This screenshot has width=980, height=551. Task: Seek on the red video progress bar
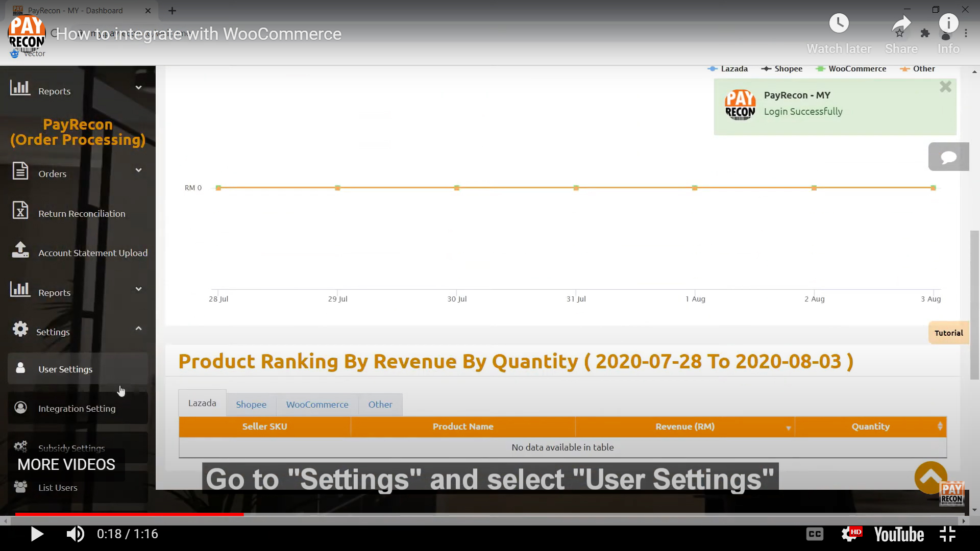coord(129,514)
